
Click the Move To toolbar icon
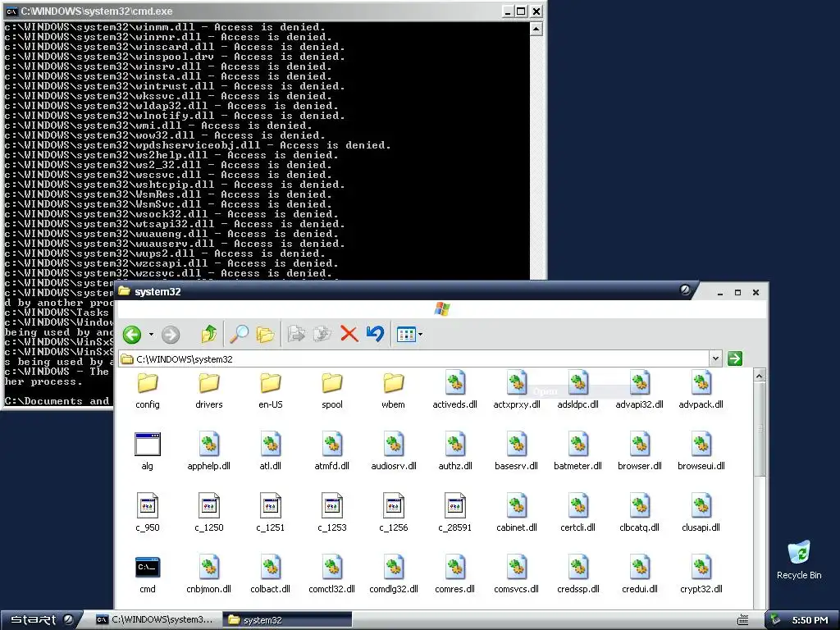296,335
